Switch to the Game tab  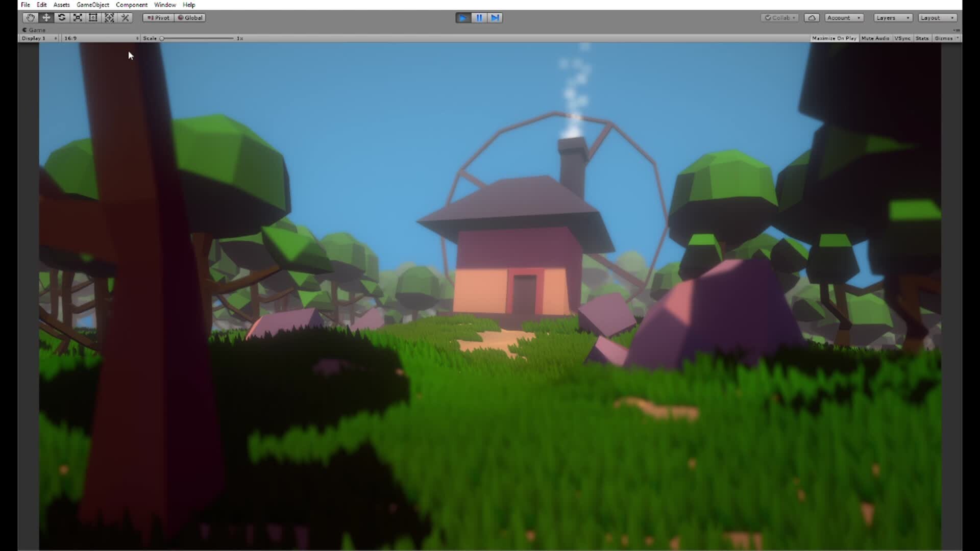pos(34,30)
